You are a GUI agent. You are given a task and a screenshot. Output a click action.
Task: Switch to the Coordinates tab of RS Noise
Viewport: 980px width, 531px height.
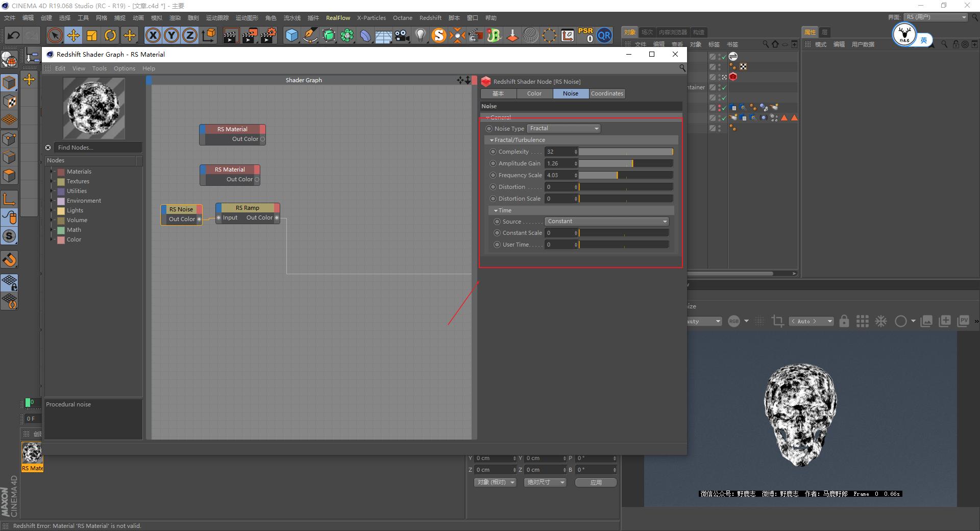[x=606, y=93]
